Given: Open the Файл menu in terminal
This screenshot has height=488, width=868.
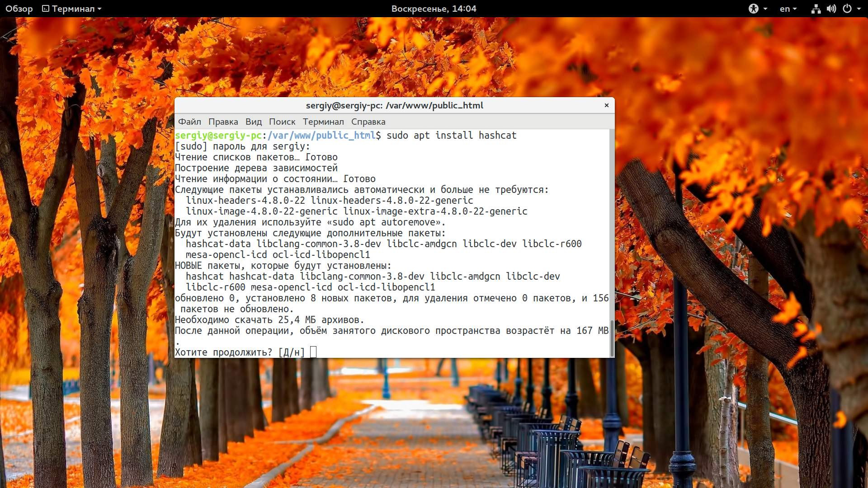Looking at the screenshot, I should point(189,122).
